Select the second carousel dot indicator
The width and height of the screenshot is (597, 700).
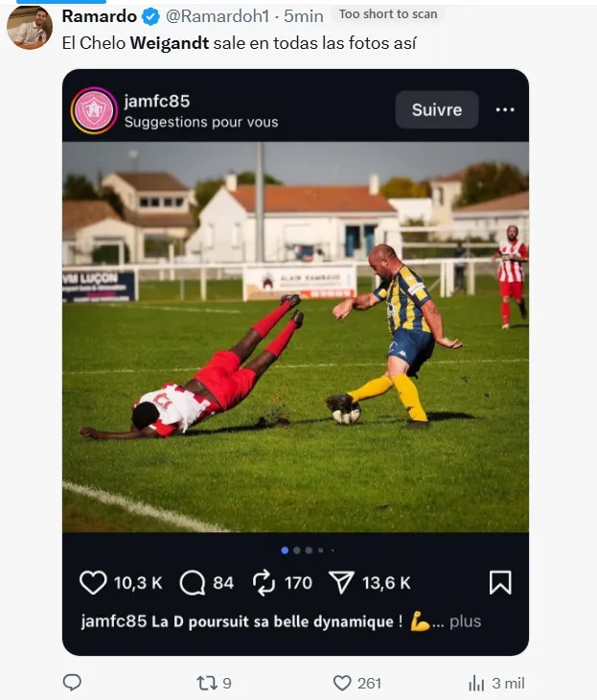point(297,550)
